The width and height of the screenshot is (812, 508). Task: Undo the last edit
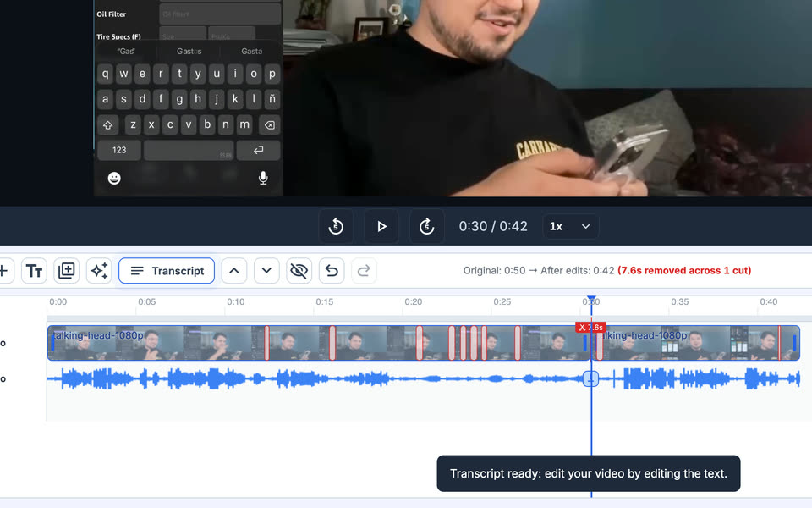coord(332,271)
